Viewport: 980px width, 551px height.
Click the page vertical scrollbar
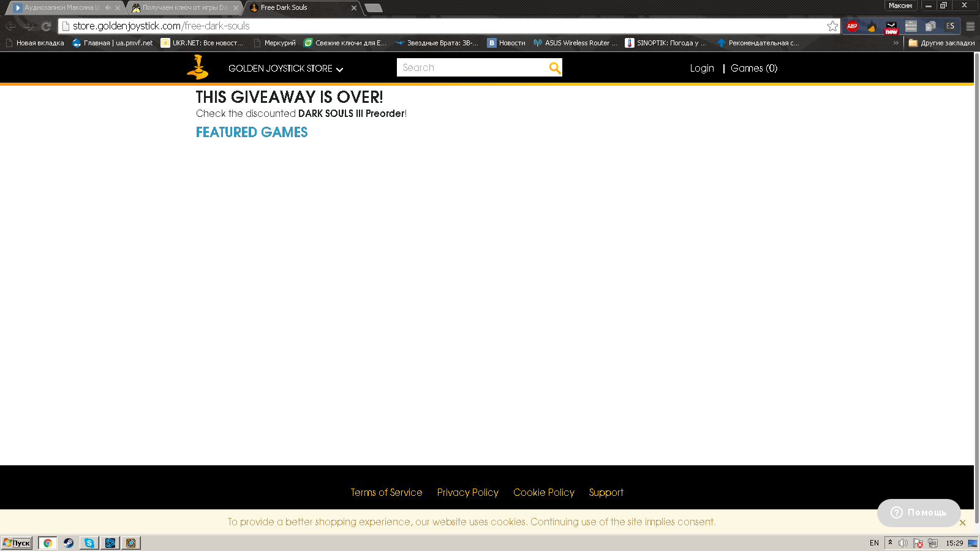coord(976,288)
